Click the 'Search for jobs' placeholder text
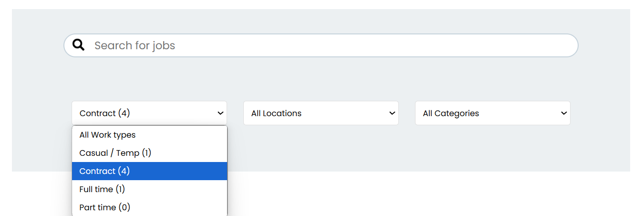 point(135,45)
